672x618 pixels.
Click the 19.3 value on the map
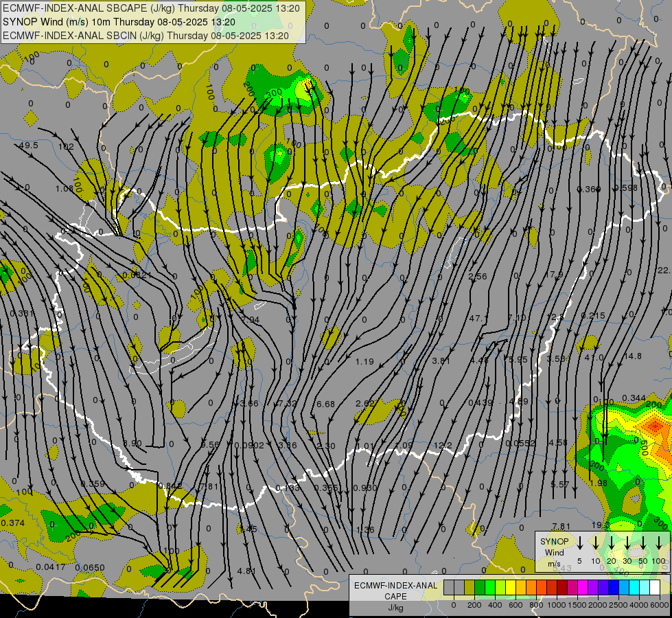[x=601, y=526]
